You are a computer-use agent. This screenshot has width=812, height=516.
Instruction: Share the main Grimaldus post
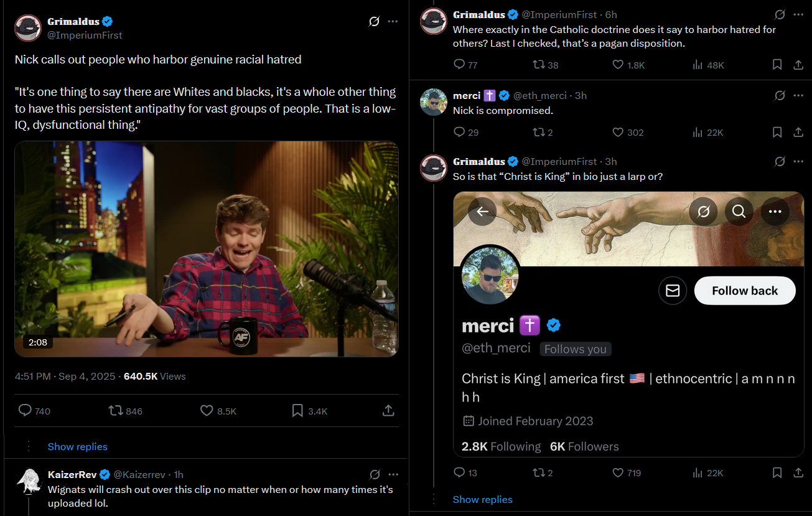(388, 411)
